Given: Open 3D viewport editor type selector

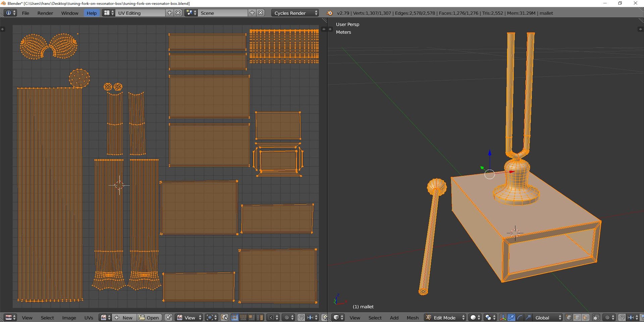Looking at the screenshot, I should pyautogui.click(x=338, y=317).
